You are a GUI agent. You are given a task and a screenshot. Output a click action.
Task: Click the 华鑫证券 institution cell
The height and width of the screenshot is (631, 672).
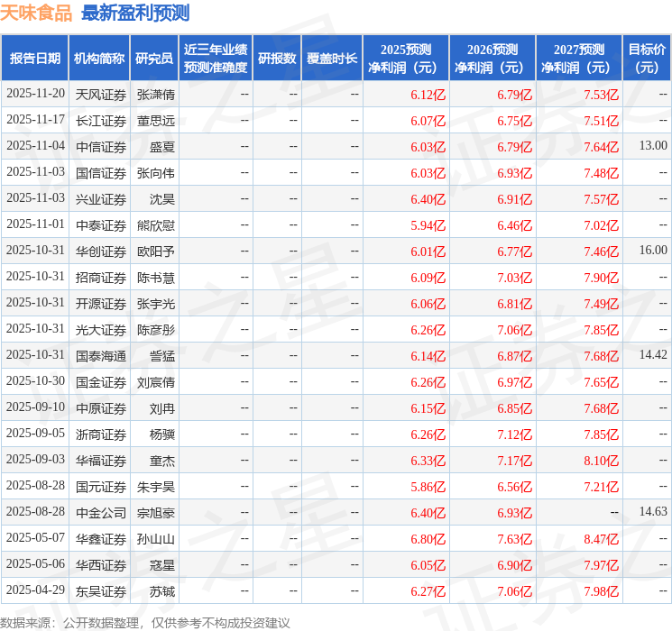[101, 539]
